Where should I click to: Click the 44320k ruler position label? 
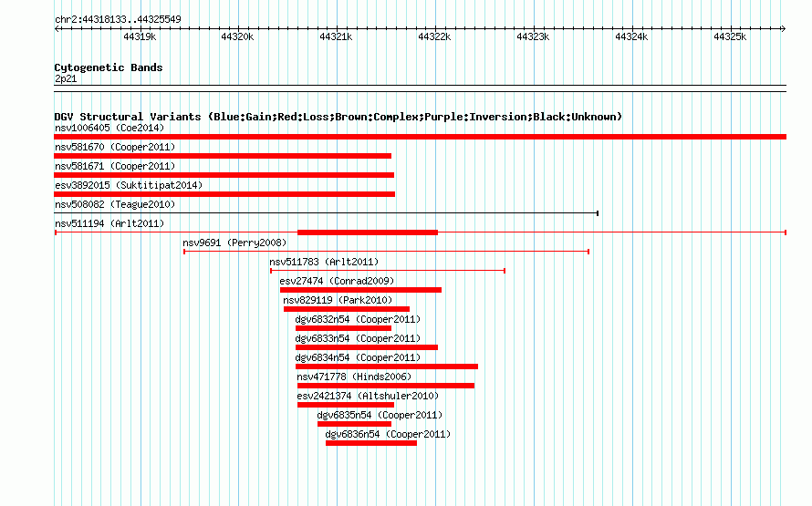click(237, 36)
